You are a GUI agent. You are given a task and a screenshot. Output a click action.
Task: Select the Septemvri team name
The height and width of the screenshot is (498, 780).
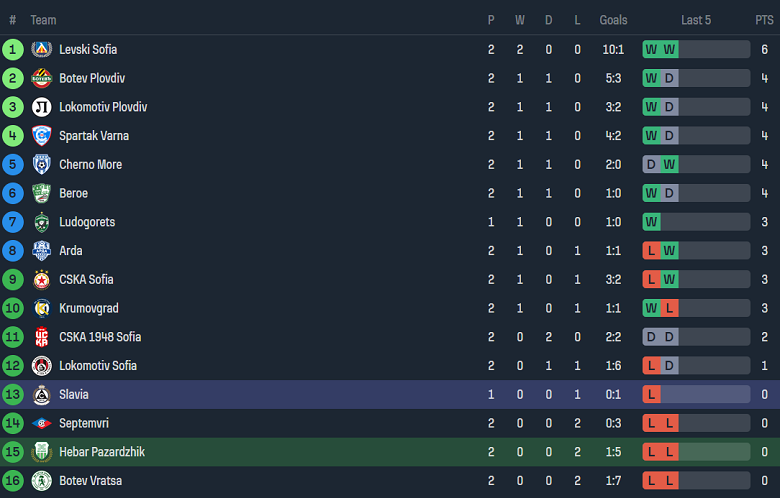[x=85, y=424]
